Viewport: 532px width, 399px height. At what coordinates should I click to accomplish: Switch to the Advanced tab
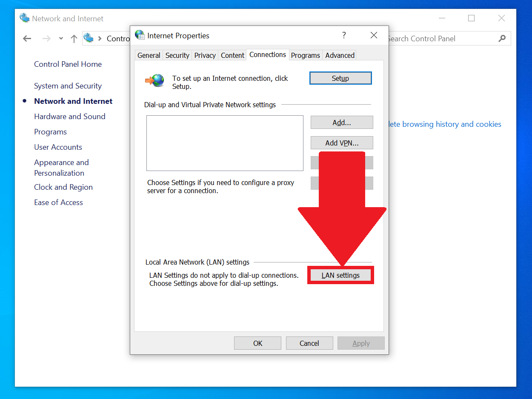click(x=340, y=55)
